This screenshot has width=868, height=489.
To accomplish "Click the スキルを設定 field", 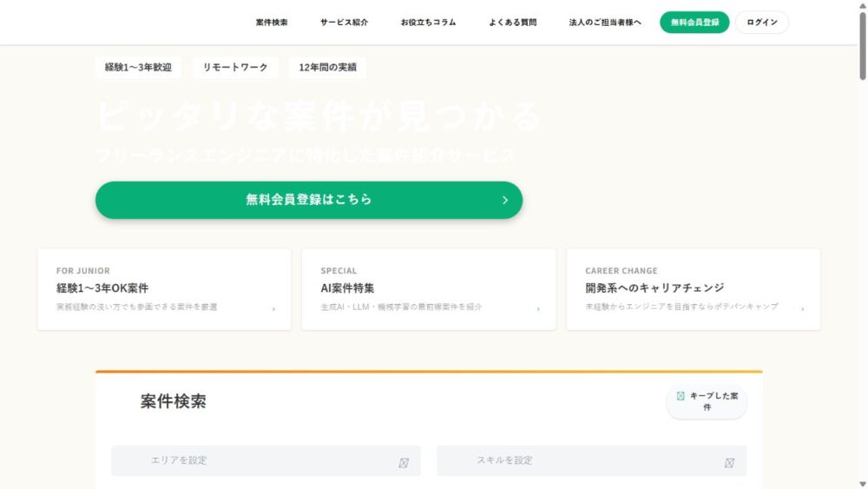I will pos(591,460).
